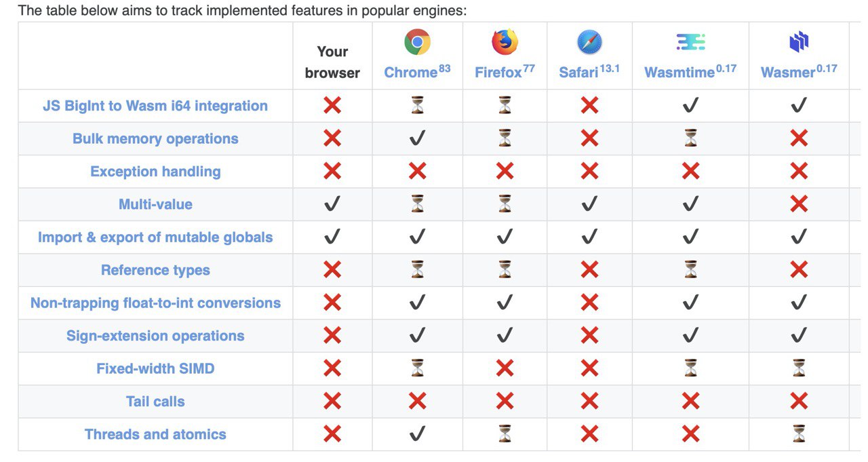Open the Import & export of mutable globals link

[x=155, y=237]
